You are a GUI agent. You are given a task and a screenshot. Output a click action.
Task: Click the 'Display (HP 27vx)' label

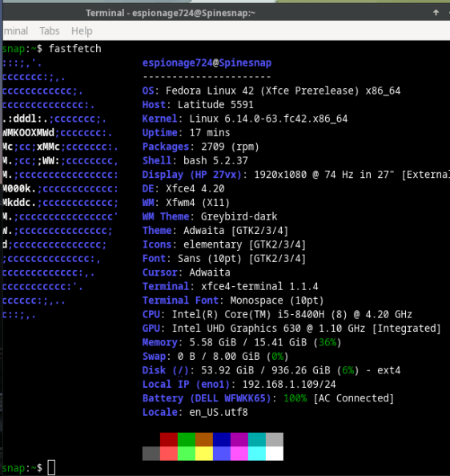[192, 175]
